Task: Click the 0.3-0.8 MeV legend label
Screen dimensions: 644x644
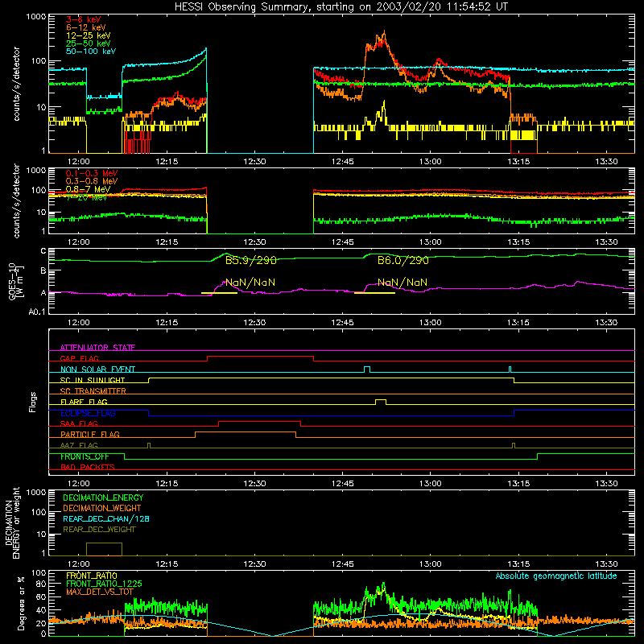Action: 92,181
